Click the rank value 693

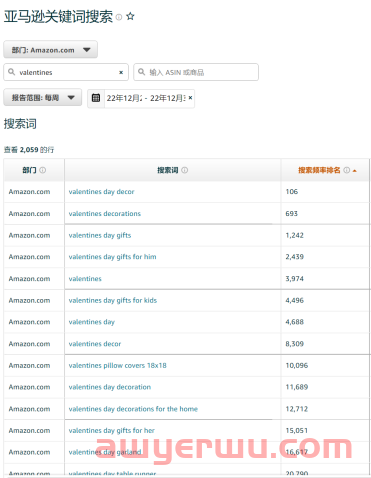pyautogui.click(x=292, y=214)
